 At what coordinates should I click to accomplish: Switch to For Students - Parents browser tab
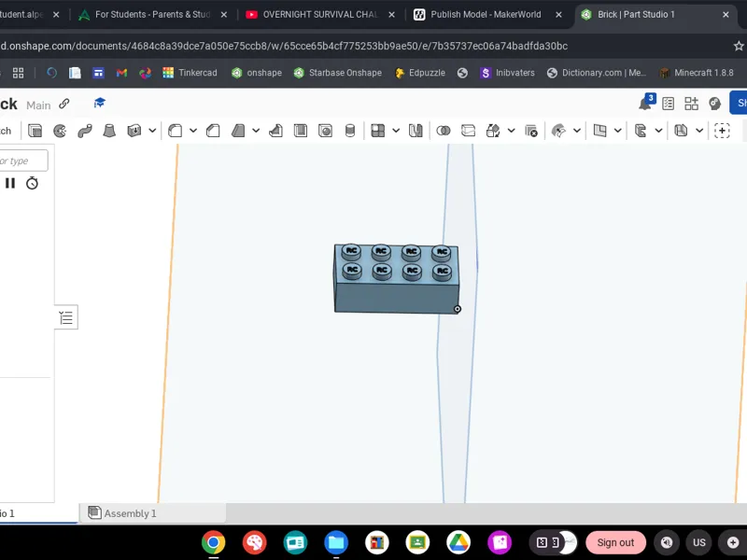[152, 14]
